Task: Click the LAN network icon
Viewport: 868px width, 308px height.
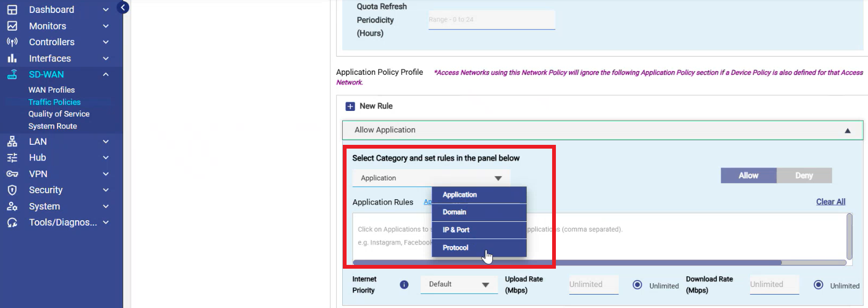Action: click(x=12, y=142)
